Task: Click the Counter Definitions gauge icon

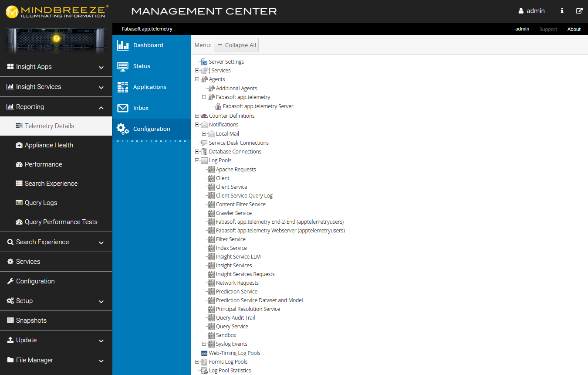Action: coord(204,116)
